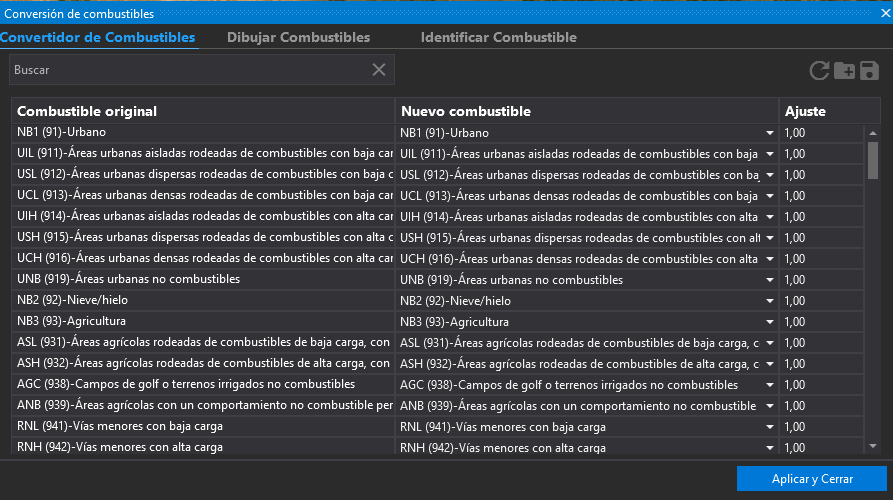Click the save floppy disk icon
The width and height of the screenshot is (893, 500).
tap(869, 70)
